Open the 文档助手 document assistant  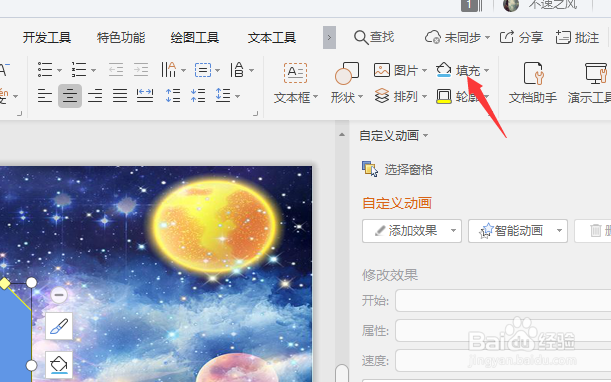tap(533, 83)
